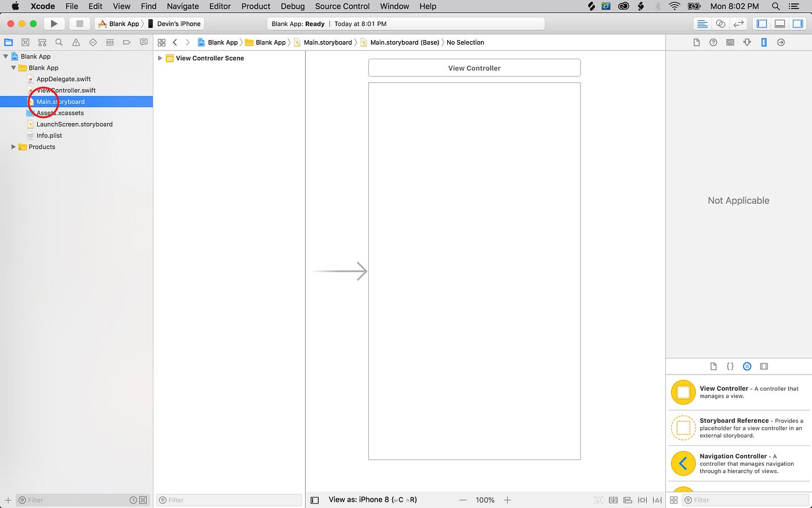Click the object library Filter field
Screen dimensions: 812x508
[745, 500]
